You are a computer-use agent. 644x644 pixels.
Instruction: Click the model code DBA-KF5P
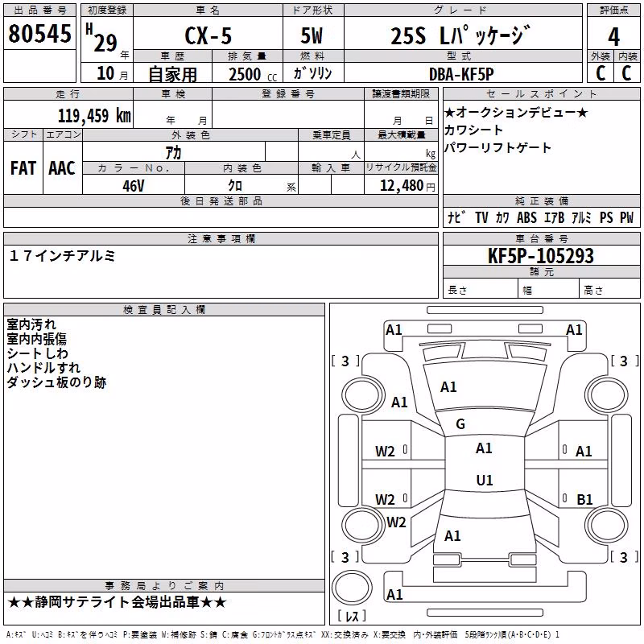[461, 74]
